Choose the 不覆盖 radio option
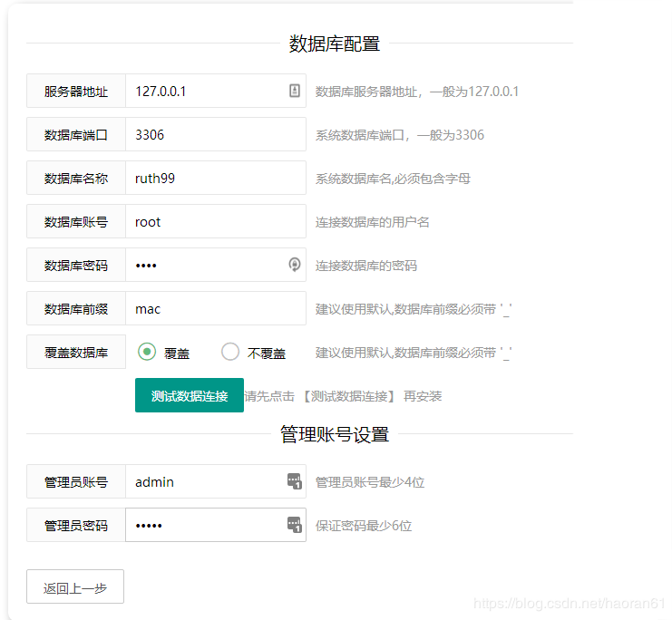This screenshot has height=620, width=672. [230, 352]
